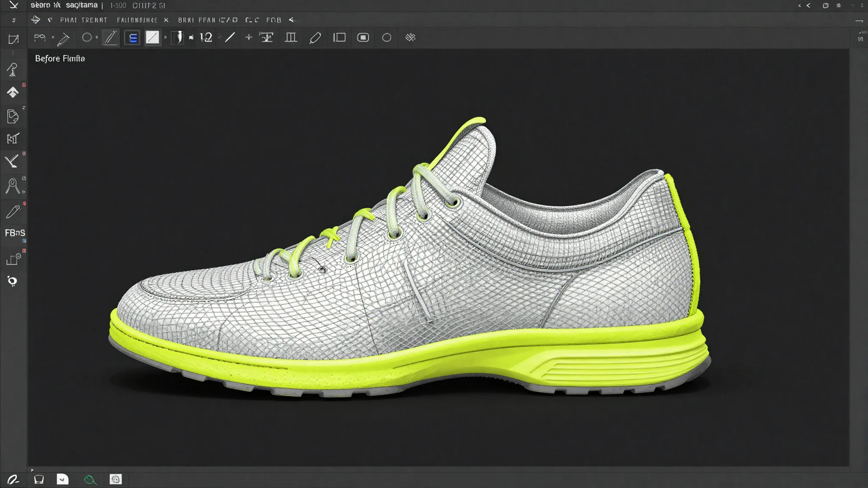868x488 pixels.
Task: Open dropdown arrow beside circle shape tool
Action: click(97, 37)
